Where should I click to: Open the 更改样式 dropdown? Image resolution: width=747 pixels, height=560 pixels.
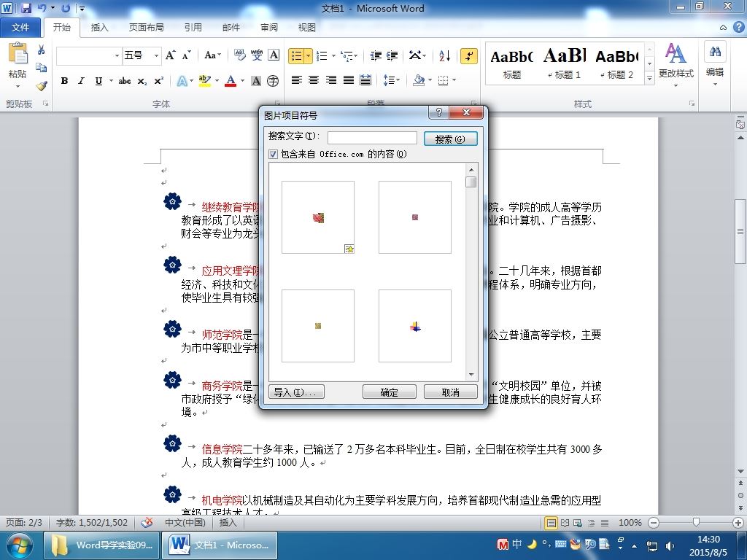(676, 65)
